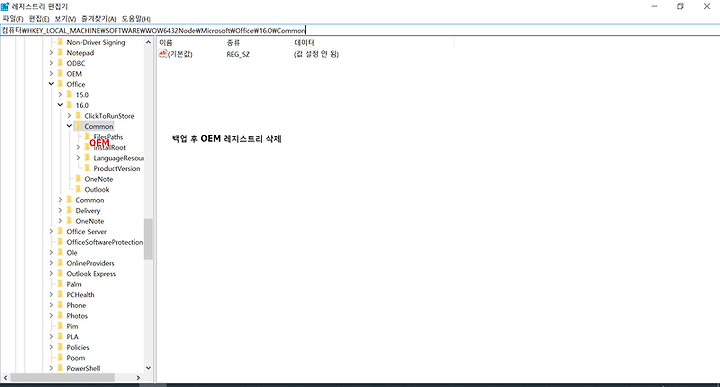Viewport: 720px width, 387px height.
Task: Open the 도움말(H) menu
Action: coord(136,19)
